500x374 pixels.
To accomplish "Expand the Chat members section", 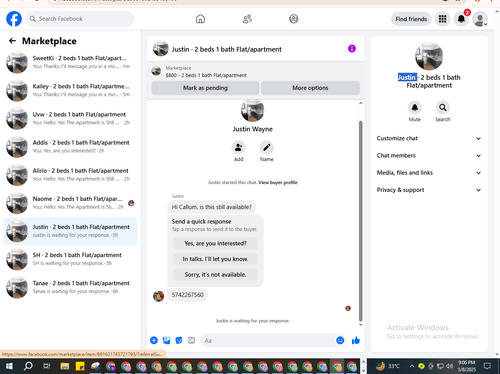I will [x=429, y=156].
